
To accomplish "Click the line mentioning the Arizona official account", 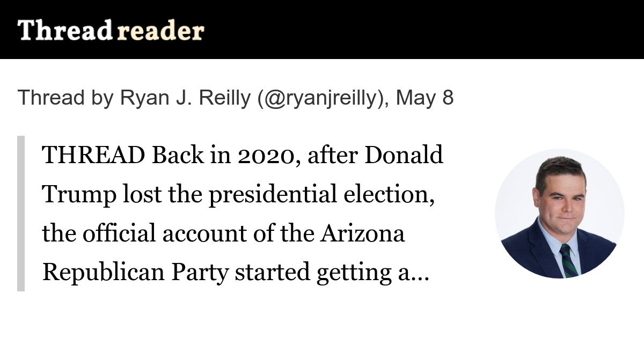I will pyautogui.click(x=223, y=234).
